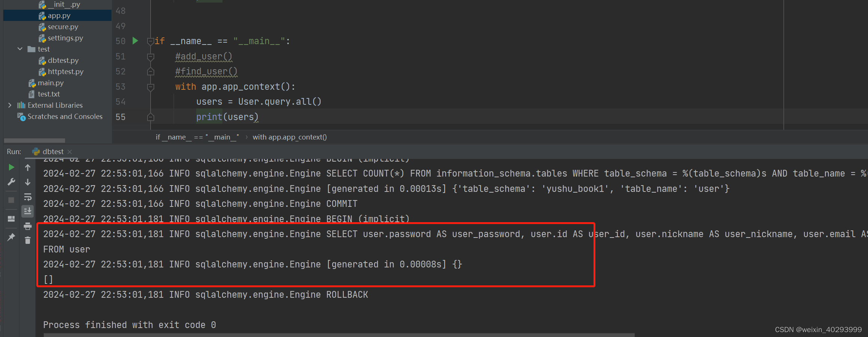Clear console with trash icon
Image resolution: width=868 pixels, height=337 pixels.
[28, 240]
